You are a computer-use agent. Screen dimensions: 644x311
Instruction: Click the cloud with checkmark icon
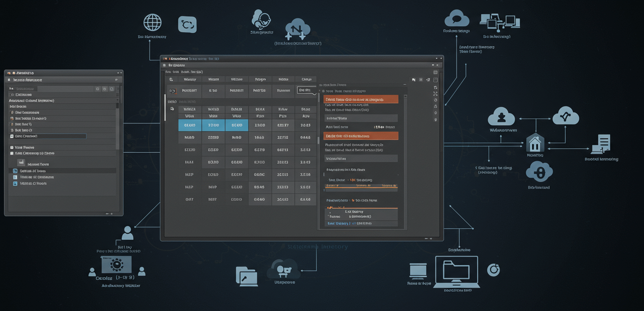[566, 116]
